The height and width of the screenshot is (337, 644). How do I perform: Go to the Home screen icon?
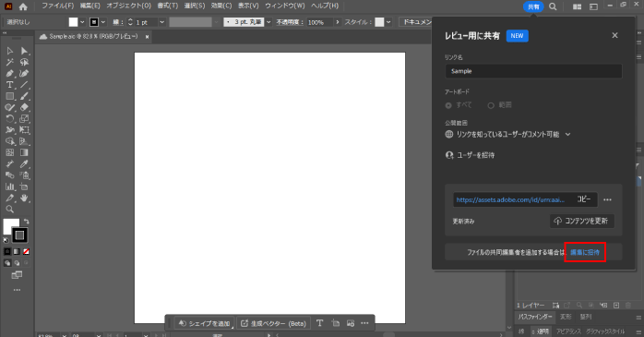coord(23,6)
